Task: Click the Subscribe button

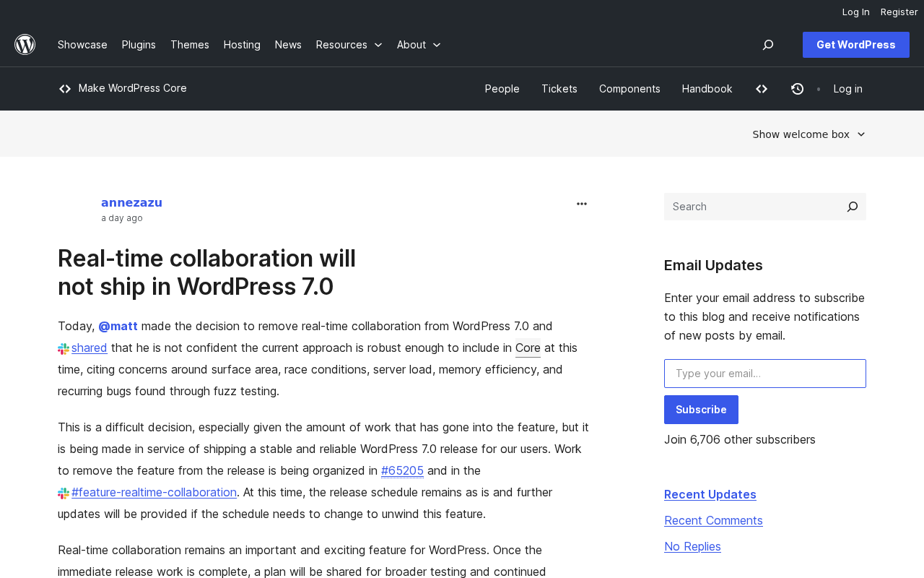Action: [701, 410]
